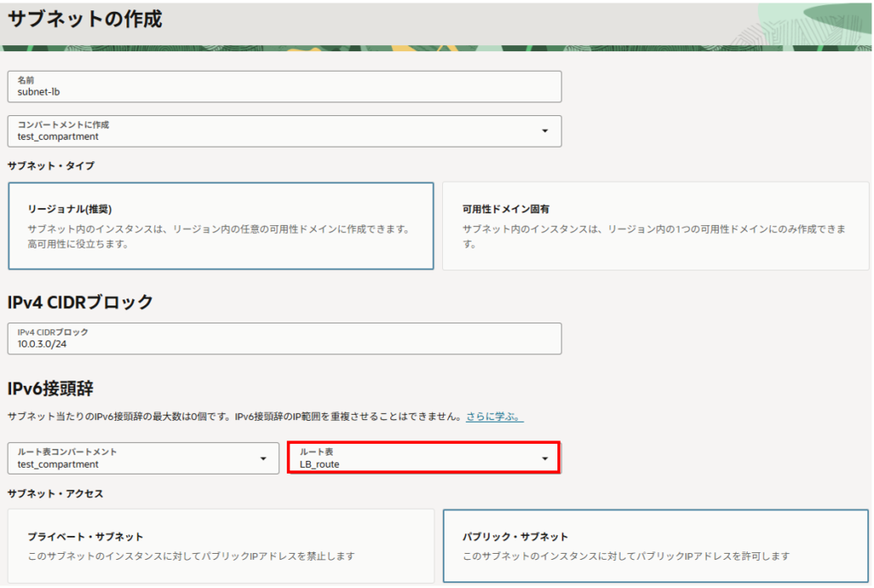Click the IPv4 CIDRブロック section heading
The width and height of the screenshot is (874, 588).
pos(80,301)
